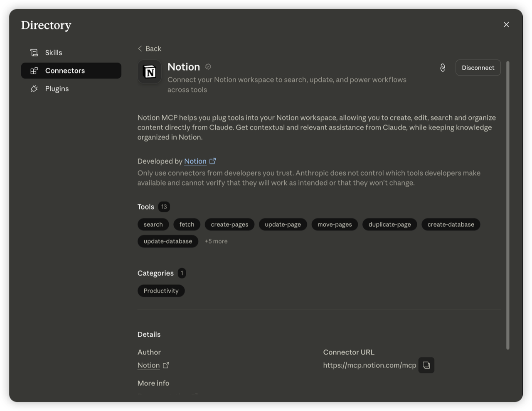Screen dimensions: 532x411
Task: Click the More info label
Action: click(x=153, y=383)
